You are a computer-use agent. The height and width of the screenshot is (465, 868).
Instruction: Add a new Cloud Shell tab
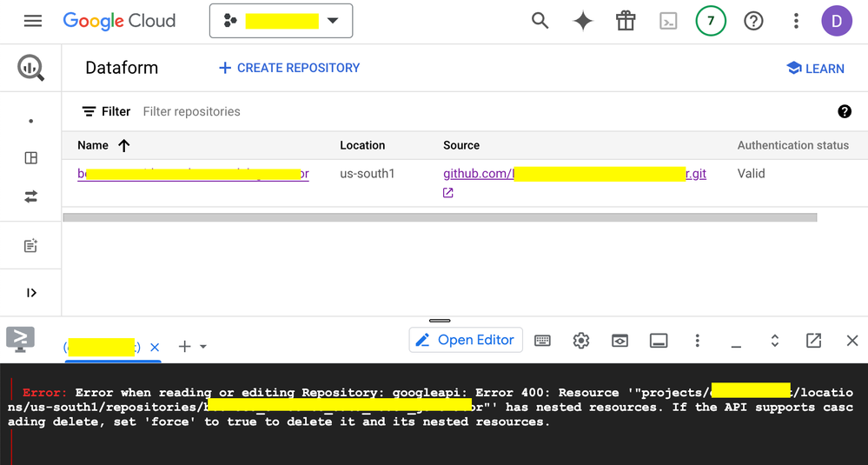pos(184,347)
